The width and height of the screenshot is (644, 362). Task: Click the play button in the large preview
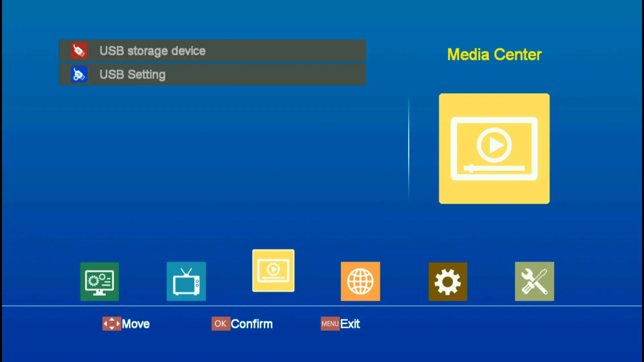point(494,145)
